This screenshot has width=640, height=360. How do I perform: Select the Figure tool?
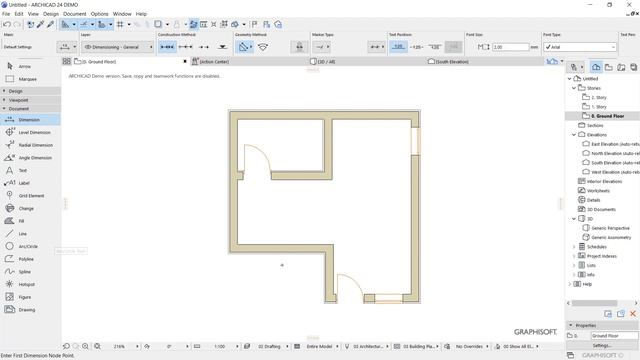coord(24,297)
